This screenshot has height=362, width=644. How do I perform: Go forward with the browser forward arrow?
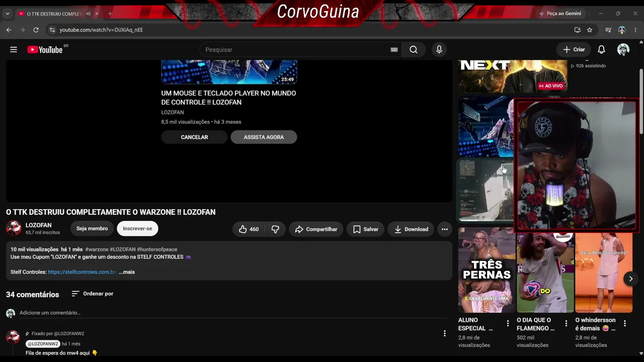[22, 30]
